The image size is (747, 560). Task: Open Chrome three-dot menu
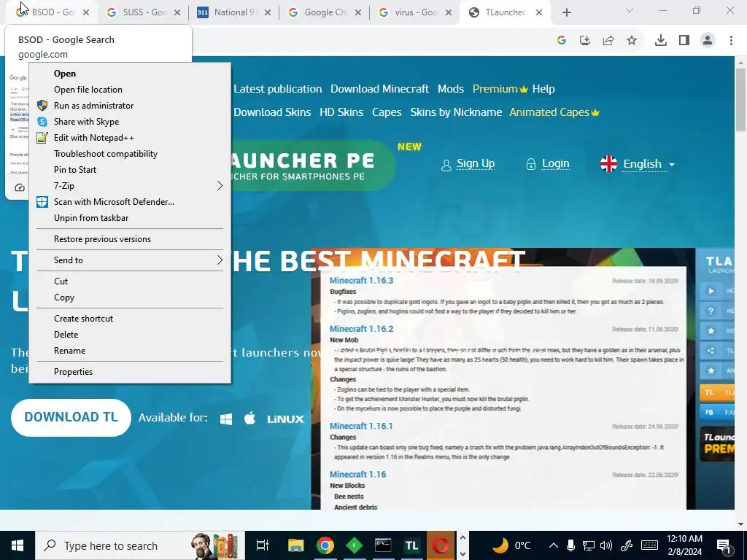pyautogui.click(x=731, y=41)
